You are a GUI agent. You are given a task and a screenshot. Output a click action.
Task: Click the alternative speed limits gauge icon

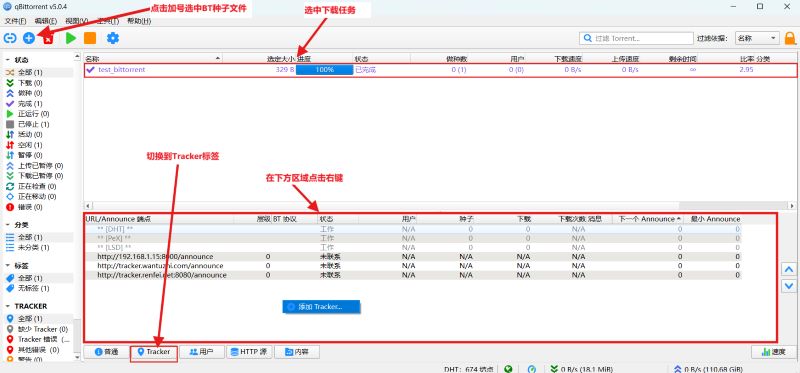[x=532, y=368]
